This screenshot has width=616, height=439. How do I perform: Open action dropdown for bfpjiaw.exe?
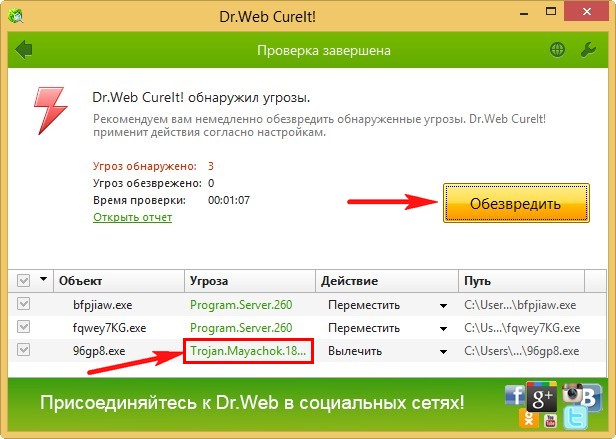[x=444, y=305]
